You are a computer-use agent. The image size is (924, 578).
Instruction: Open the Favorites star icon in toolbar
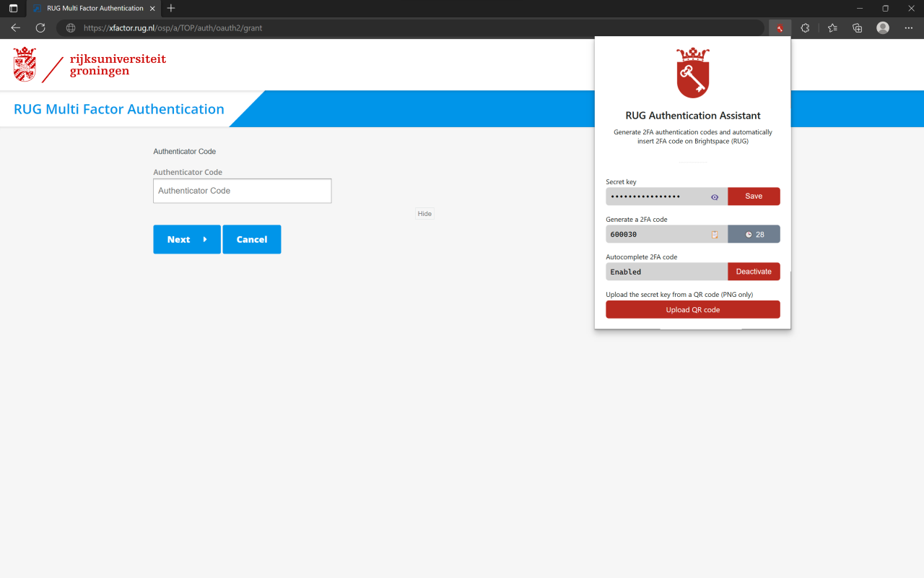point(832,28)
